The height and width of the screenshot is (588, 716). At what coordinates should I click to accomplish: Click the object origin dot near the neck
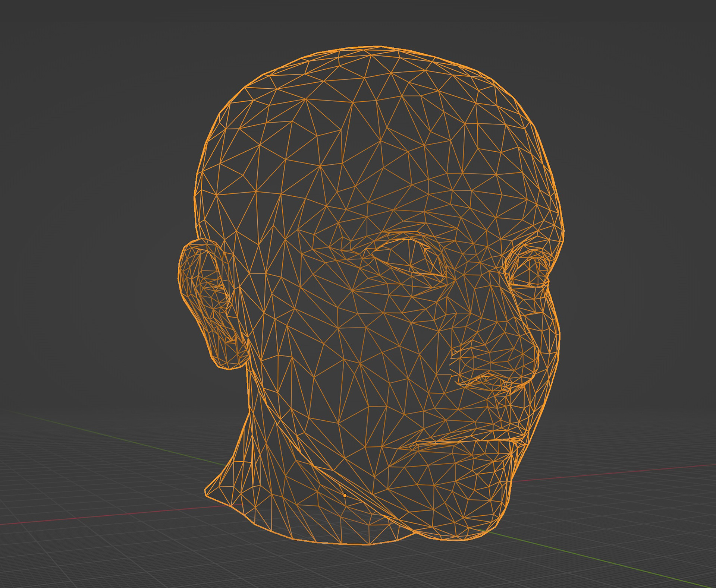(x=345, y=496)
